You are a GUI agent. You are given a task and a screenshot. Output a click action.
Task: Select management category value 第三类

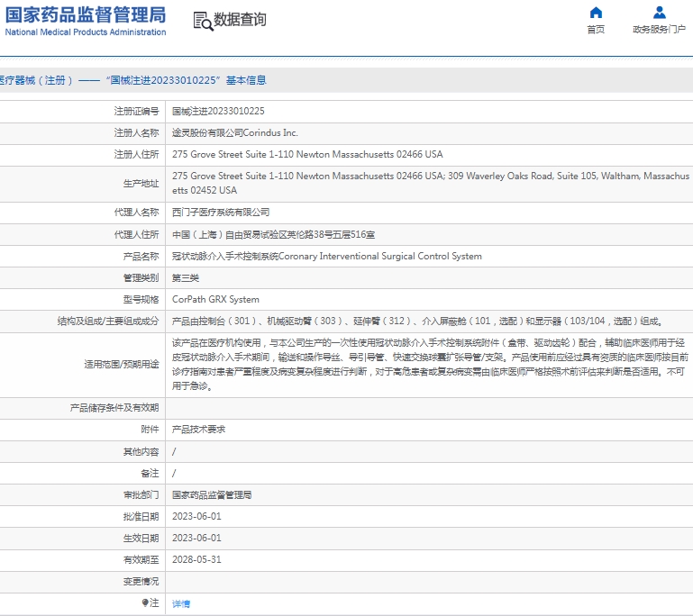[185, 278]
